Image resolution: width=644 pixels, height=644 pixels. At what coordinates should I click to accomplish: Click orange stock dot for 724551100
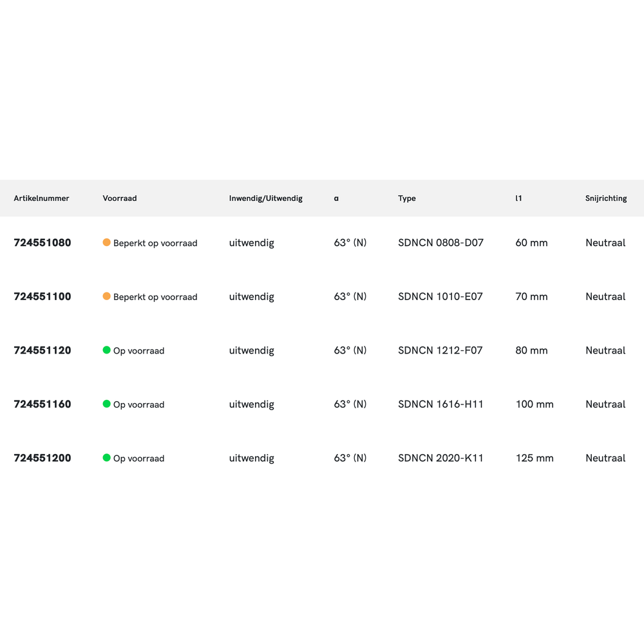tap(107, 296)
